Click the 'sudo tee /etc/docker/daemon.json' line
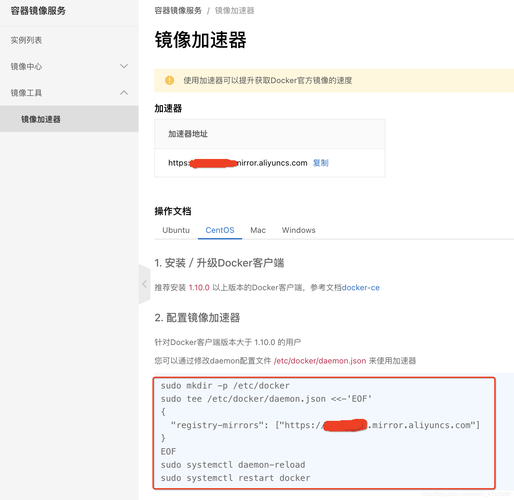The width and height of the screenshot is (514, 500). 266,399
